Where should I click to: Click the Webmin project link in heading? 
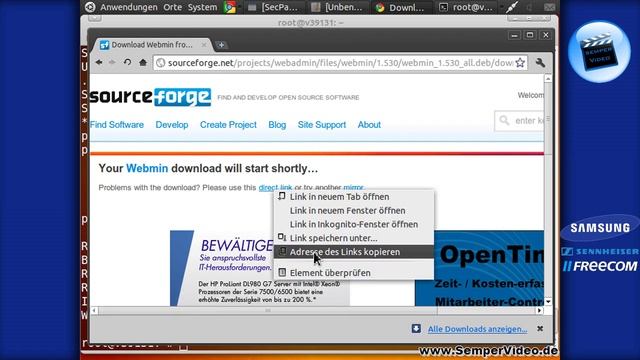point(147,169)
